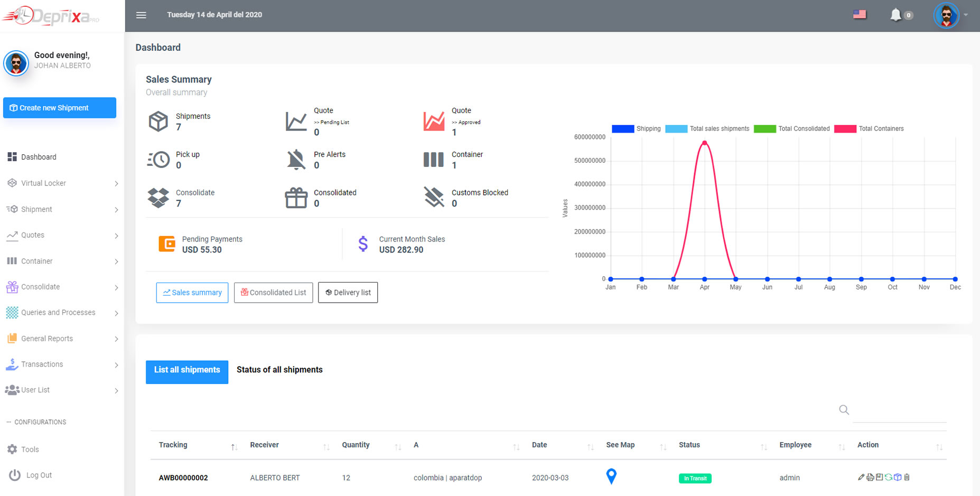Image resolution: width=980 pixels, height=496 pixels.
Task: Click the Total Containers red legend swatch
Action: (845, 129)
